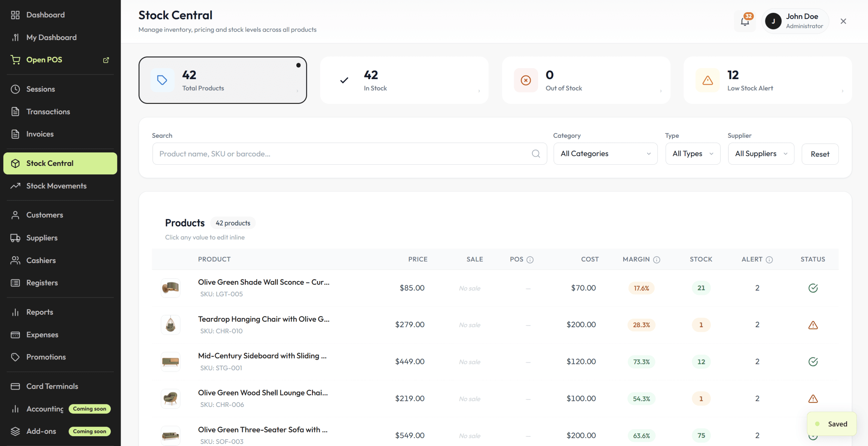Edit the $120.00 cost value
This screenshot has height=446, width=868.
coord(581,362)
